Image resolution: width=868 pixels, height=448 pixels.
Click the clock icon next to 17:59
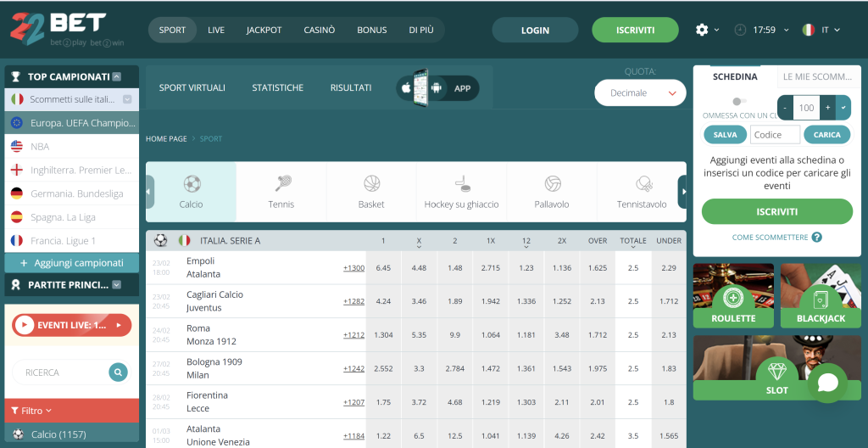pos(740,30)
